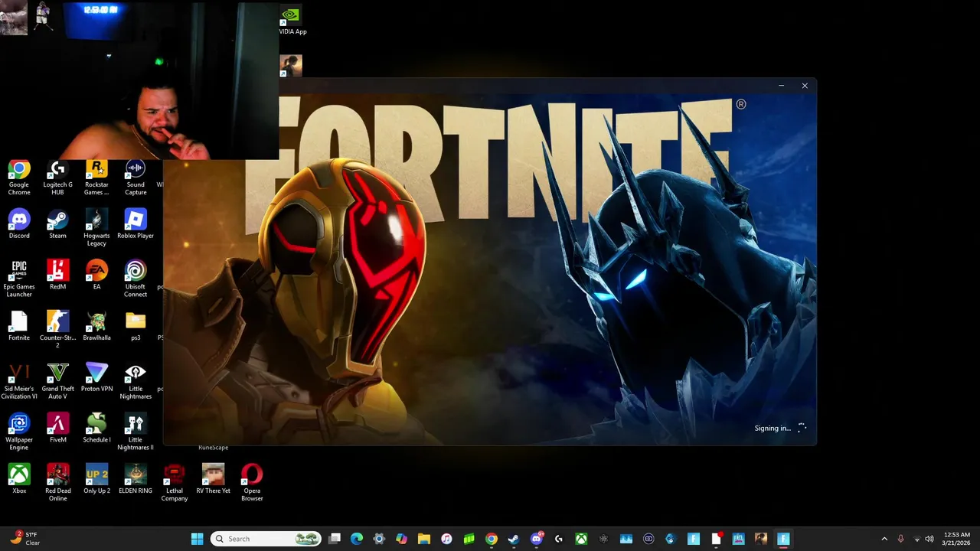Switch to Discord in the taskbar
The height and width of the screenshot is (551, 980).
[537, 539]
